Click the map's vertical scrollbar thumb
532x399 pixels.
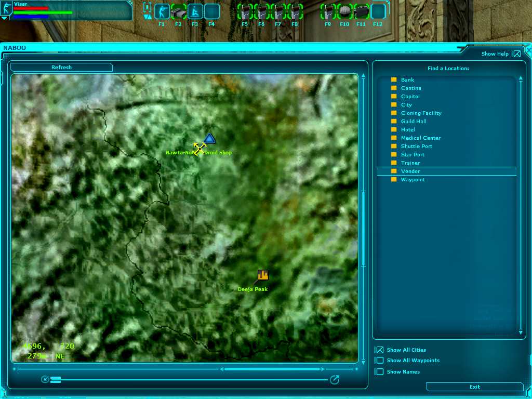coord(363,229)
